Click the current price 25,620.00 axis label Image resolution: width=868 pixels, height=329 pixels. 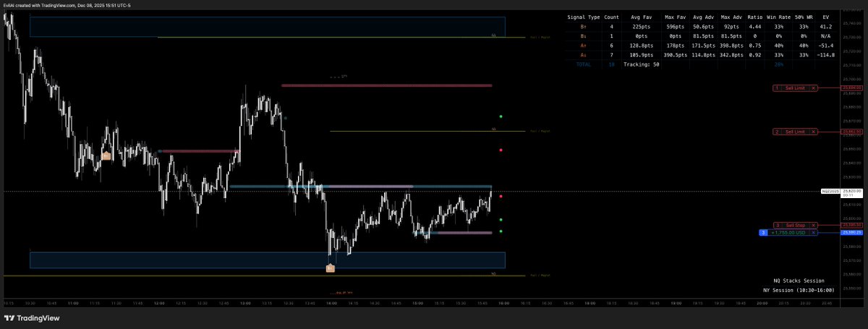(851, 192)
